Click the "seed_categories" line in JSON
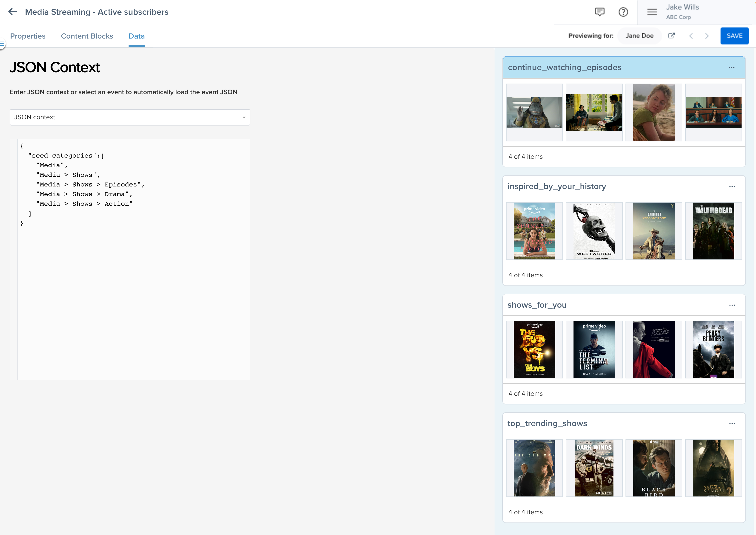 coord(66,156)
